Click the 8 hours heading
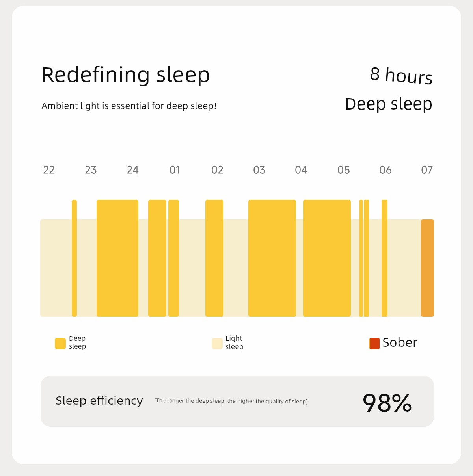The image size is (473, 476). coord(401,75)
